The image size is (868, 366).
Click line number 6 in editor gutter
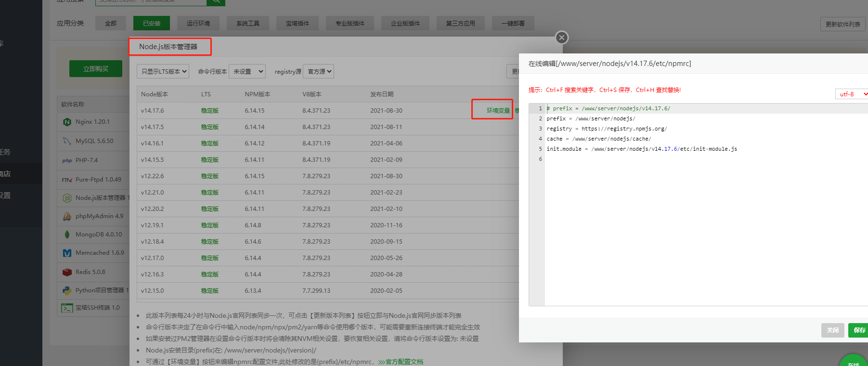(540, 159)
